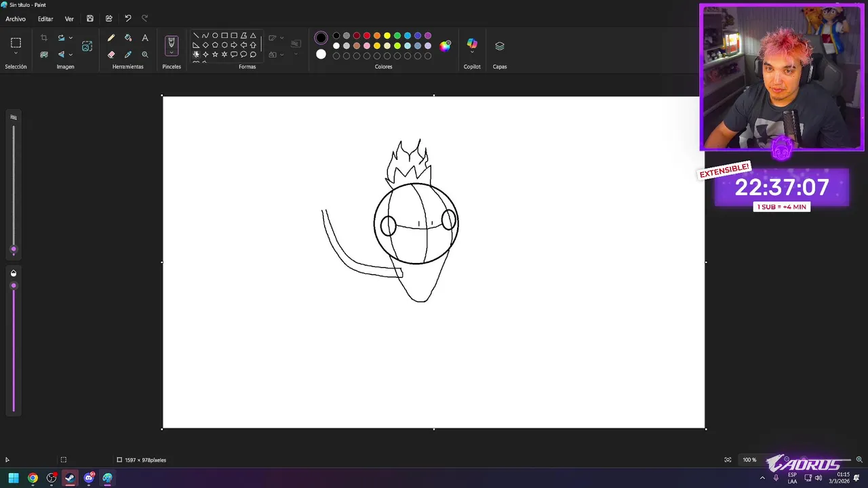Open Discord from the taskbar
Screen dimensions: 868x488
tap(89, 478)
